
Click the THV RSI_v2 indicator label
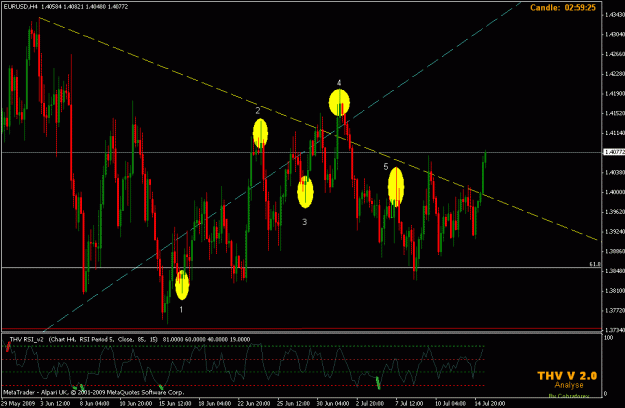coord(27,339)
